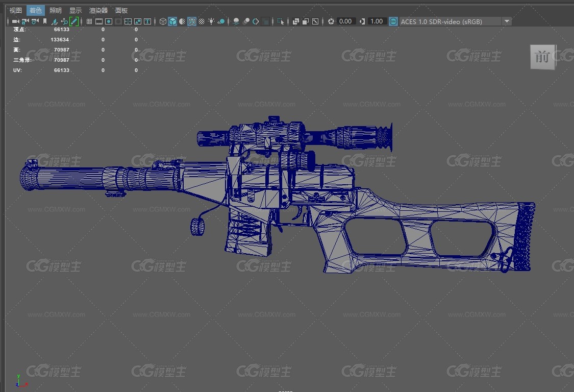Toggle the X-Ray display icon
This screenshot has width=574, height=392.
coord(296,21)
